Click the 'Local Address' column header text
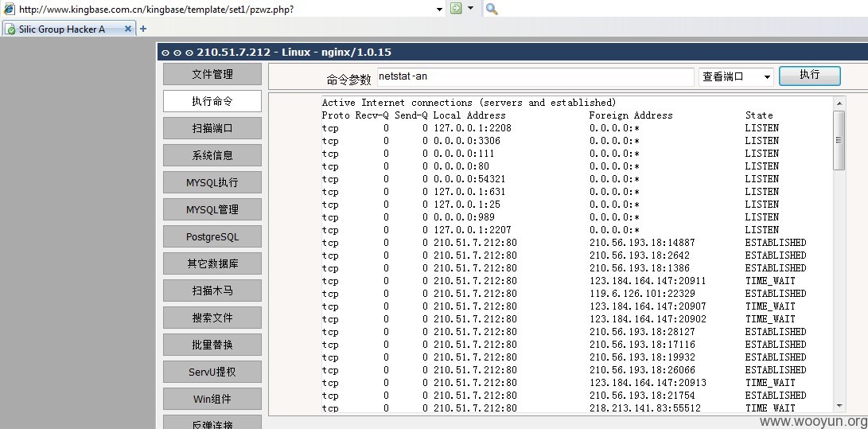868x429 pixels. [469, 115]
